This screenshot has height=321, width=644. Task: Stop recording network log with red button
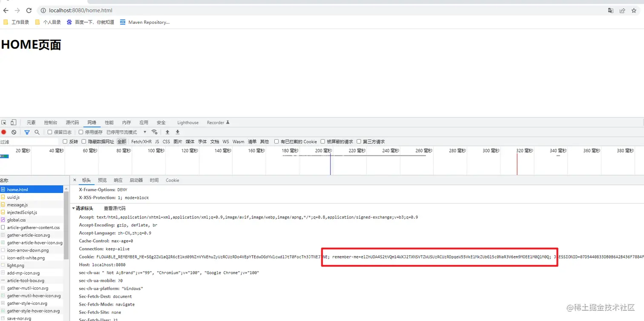tap(4, 132)
